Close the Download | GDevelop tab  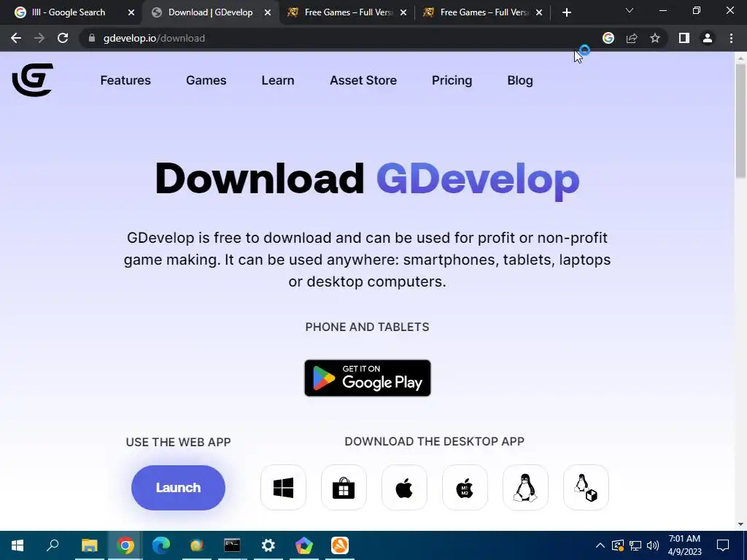pos(268,13)
